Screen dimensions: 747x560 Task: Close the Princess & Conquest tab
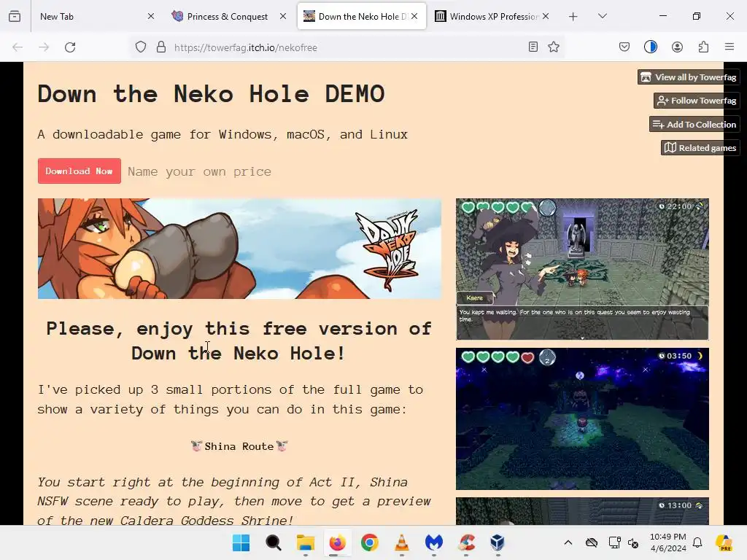(x=283, y=16)
